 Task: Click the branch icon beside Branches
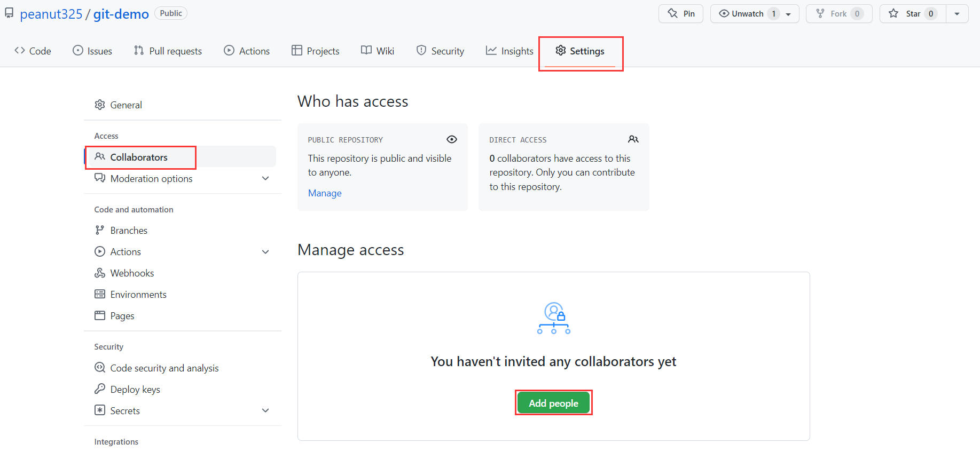(x=100, y=230)
